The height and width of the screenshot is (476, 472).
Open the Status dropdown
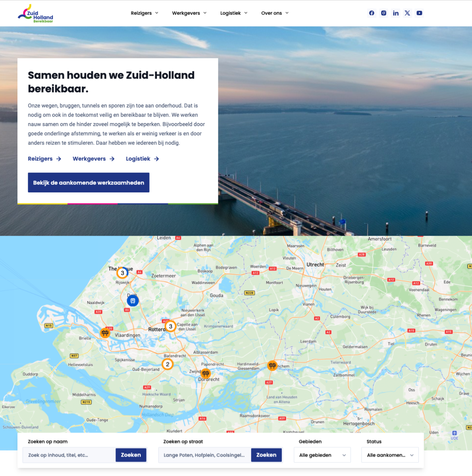(390, 455)
